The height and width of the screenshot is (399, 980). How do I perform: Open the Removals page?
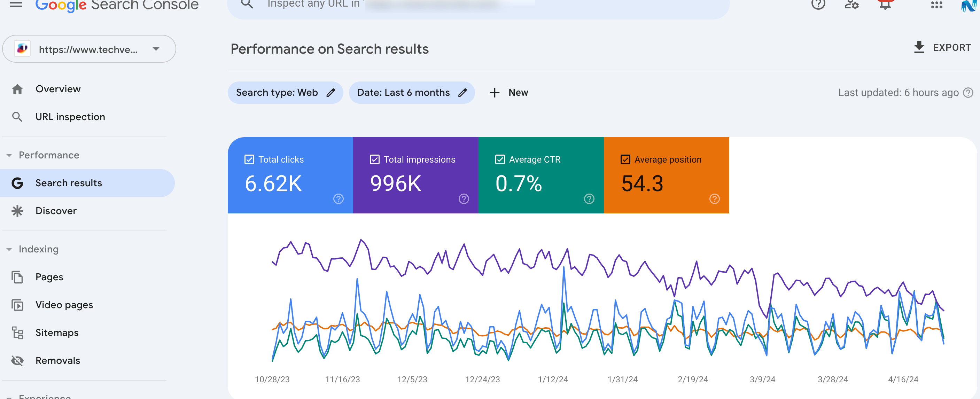tap(87, 360)
